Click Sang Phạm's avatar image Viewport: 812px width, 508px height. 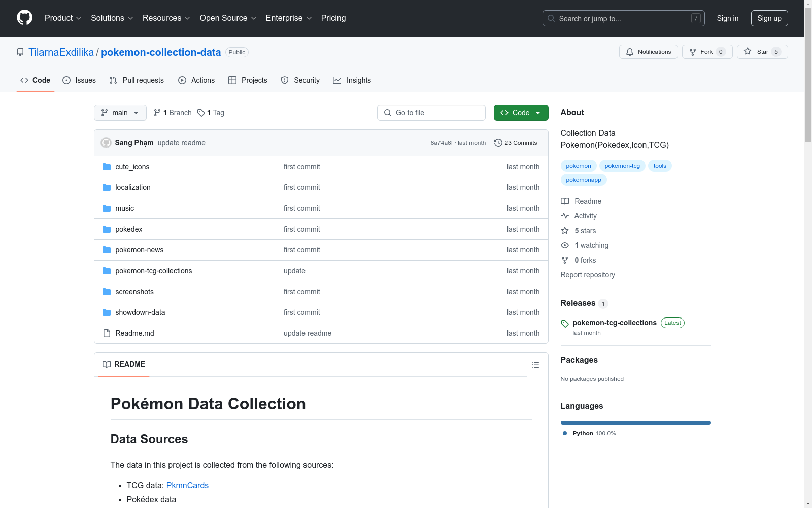pos(106,143)
